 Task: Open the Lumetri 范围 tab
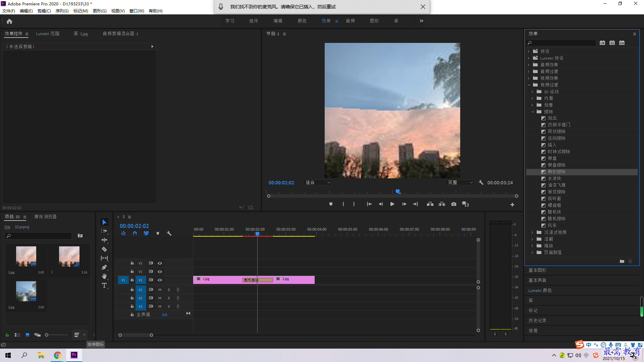tap(48, 34)
